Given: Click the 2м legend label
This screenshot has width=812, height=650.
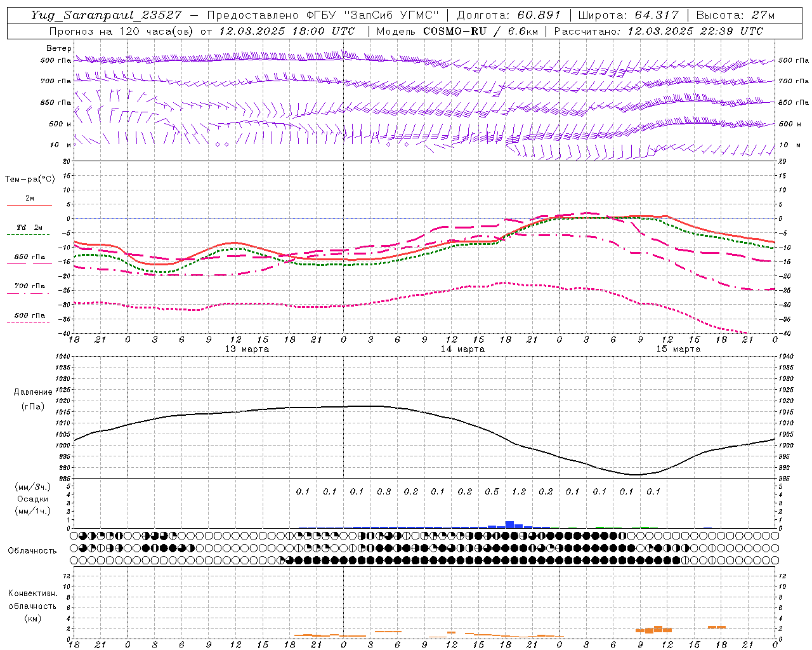Looking at the screenshot, I should 30,198.
